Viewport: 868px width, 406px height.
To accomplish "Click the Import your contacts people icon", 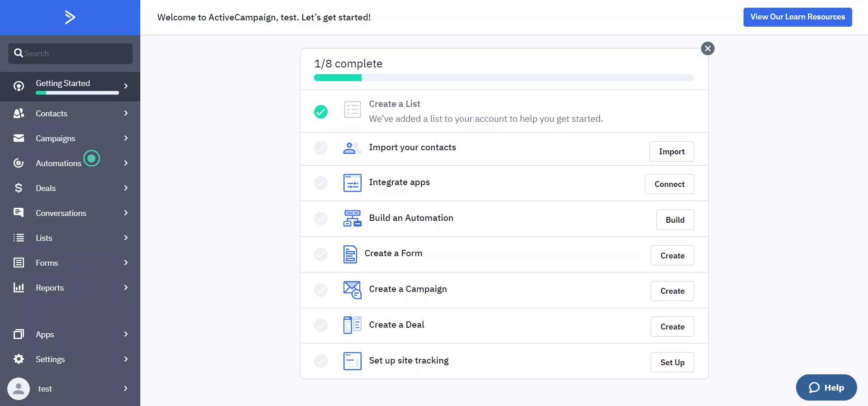I will tap(352, 148).
